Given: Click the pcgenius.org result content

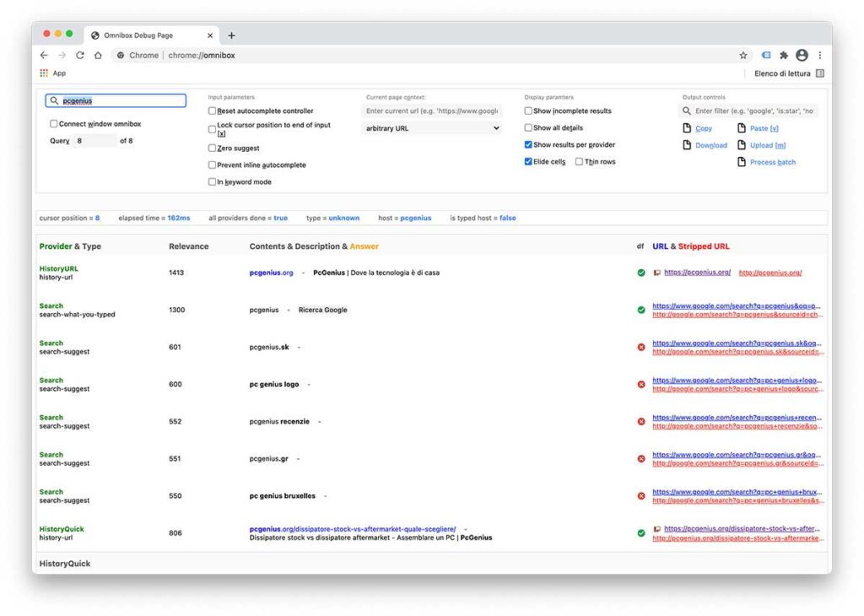Looking at the screenshot, I should [x=271, y=273].
